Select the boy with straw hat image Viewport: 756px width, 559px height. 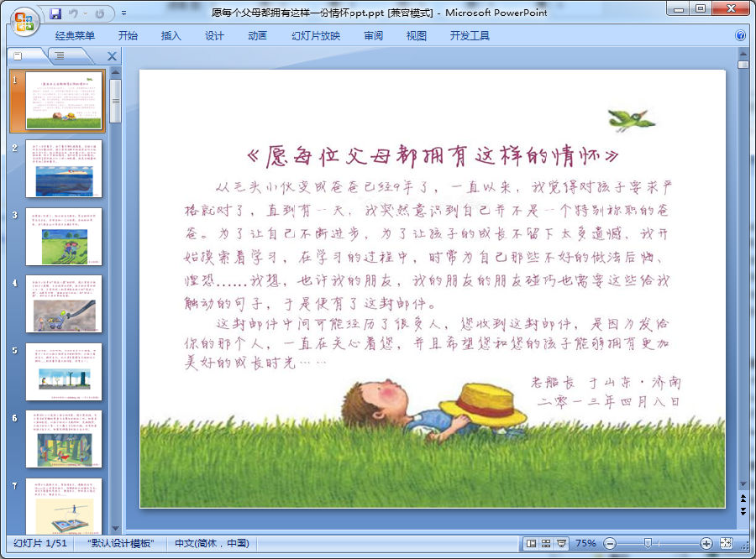point(434,410)
